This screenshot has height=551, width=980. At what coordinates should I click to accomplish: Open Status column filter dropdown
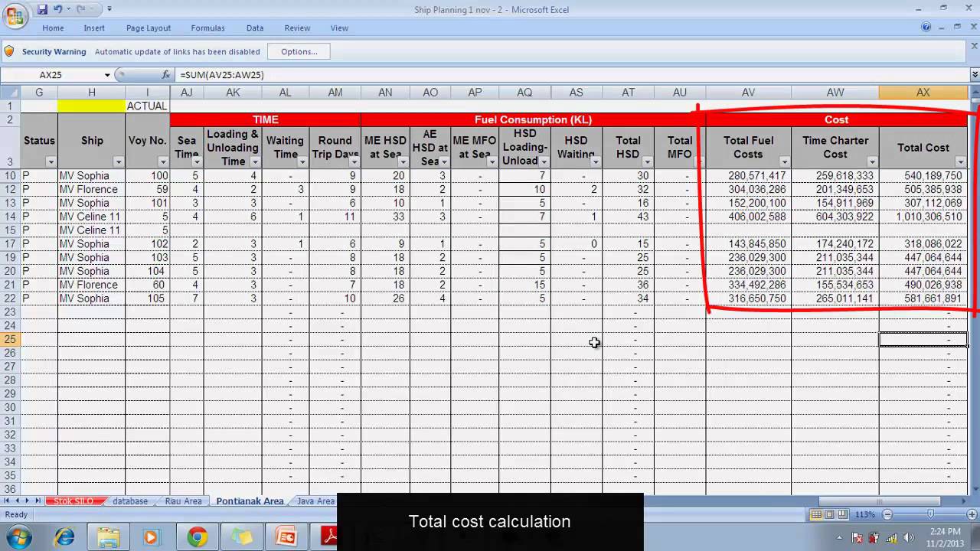51,161
